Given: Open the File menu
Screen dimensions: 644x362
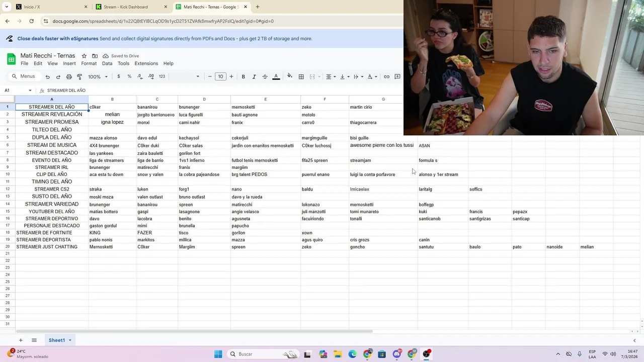Looking at the screenshot, I should (x=24, y=63).
